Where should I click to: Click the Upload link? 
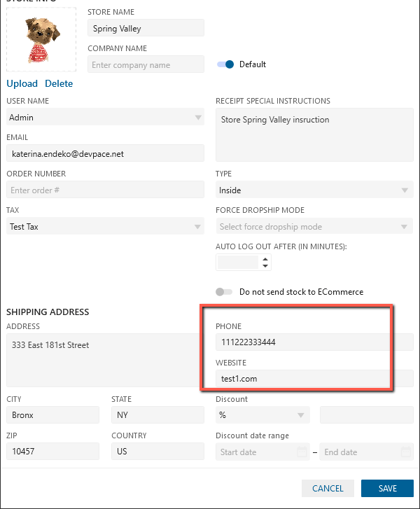pyautogui.click(x=22, y=84)
